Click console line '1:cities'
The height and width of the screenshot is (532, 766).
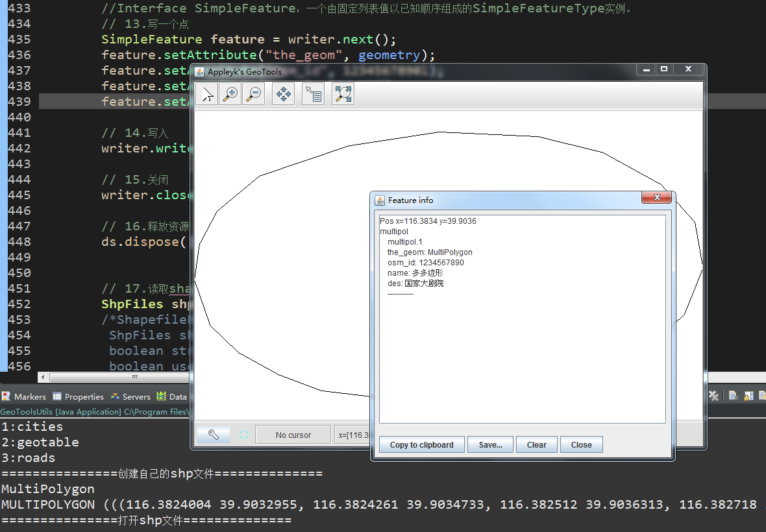click(x=32, y=427)
